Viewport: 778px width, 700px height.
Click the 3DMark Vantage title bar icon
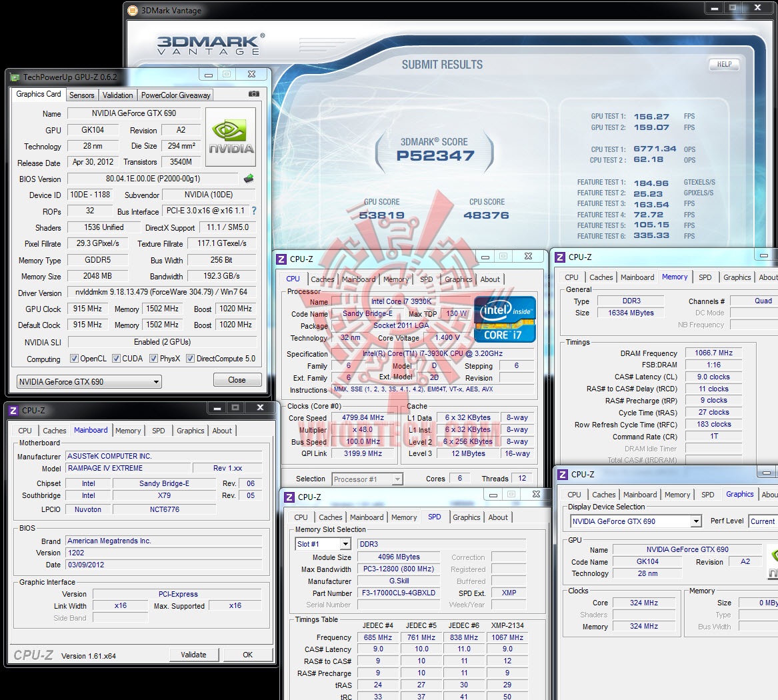(x=133, y=11)
